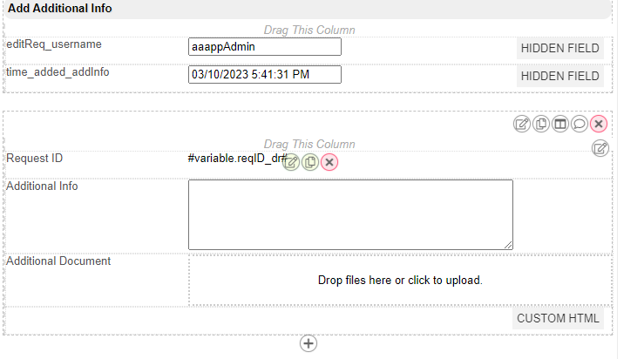Click the section edit pencil icon
The height and width of the screenshot is (359, 644).
(x=522, y=124)
